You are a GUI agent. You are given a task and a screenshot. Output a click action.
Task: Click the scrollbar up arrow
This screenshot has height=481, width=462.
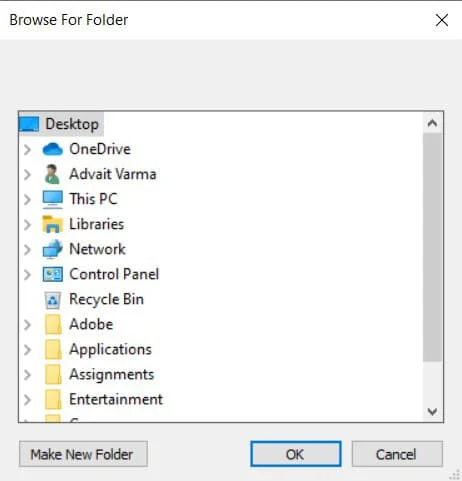432,123
